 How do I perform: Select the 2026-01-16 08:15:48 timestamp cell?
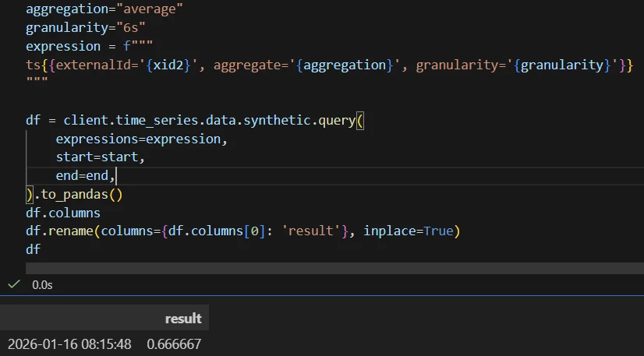point(69,344)
